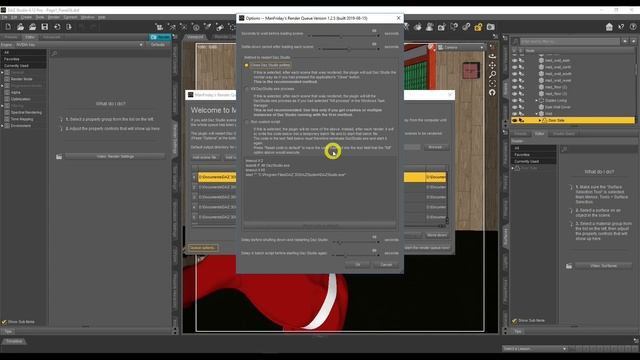Click the circular help icon at far right

pos(633,27)
